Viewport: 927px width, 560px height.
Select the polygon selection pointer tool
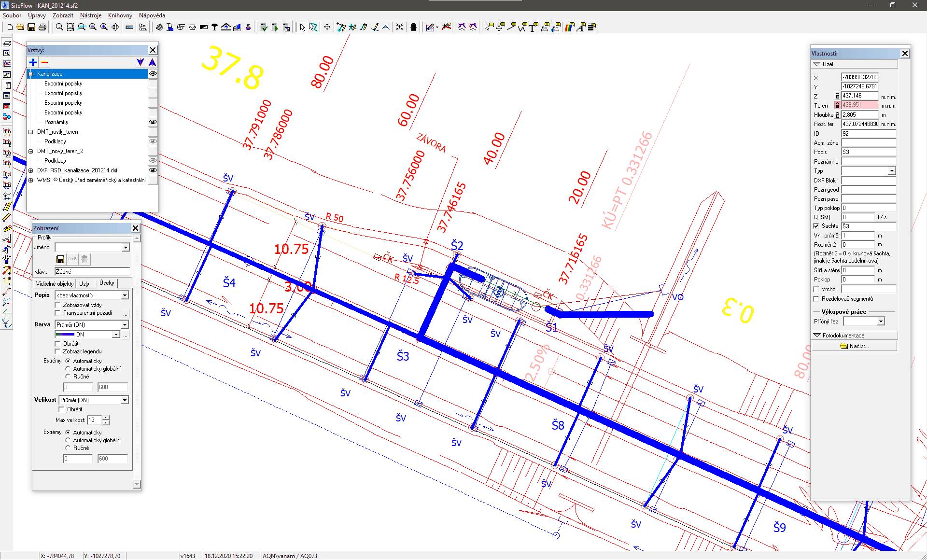313,27
